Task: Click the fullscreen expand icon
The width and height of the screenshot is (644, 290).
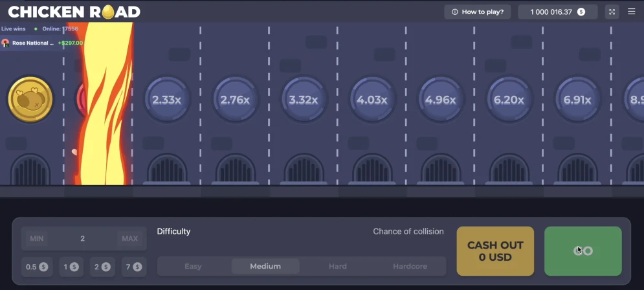Action: pos(612,12)
